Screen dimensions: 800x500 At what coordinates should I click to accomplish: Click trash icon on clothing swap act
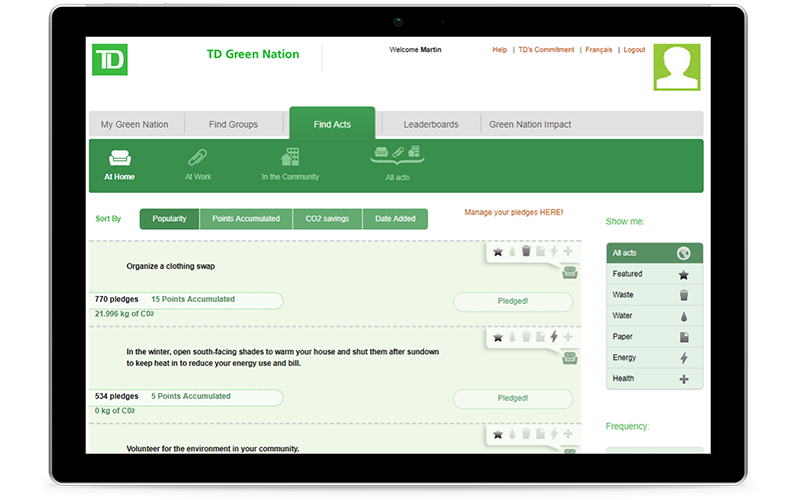point(526,251)
